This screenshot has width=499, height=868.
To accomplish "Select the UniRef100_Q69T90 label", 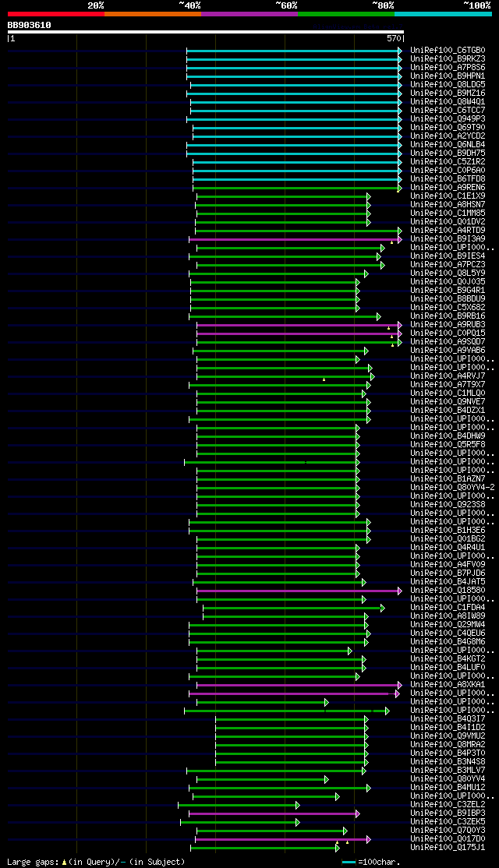I will pyautogui.click(x=448, y=127).
